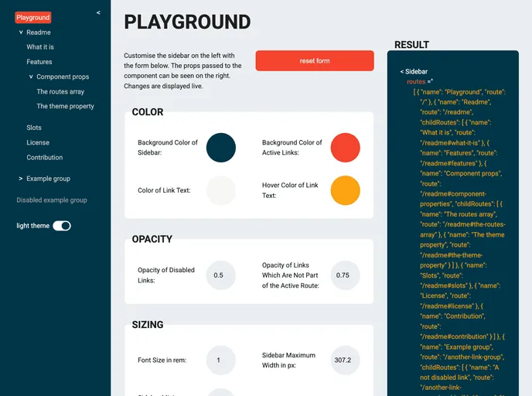Pick the active links background swatch
Image resolution: width=532 pixels, height=396 pixels.
pyautogui.click(x=345, y=148)
